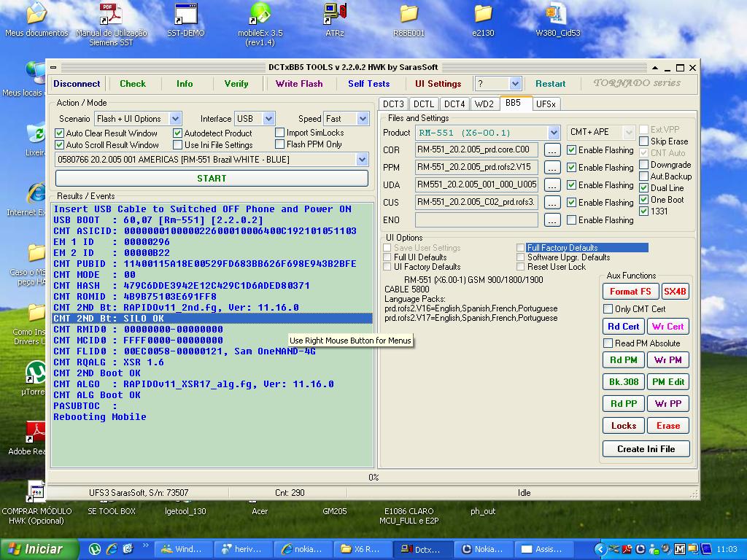Open Meus documentos desktop icon
Image resolution: width=747 pixels, height=560 pixels.
click(36, 20)
